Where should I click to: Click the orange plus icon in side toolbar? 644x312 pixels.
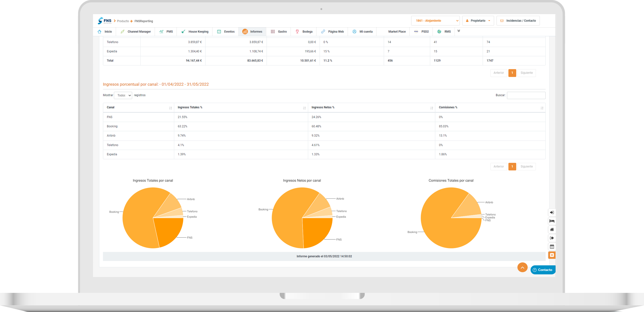(x=552, y=255)
